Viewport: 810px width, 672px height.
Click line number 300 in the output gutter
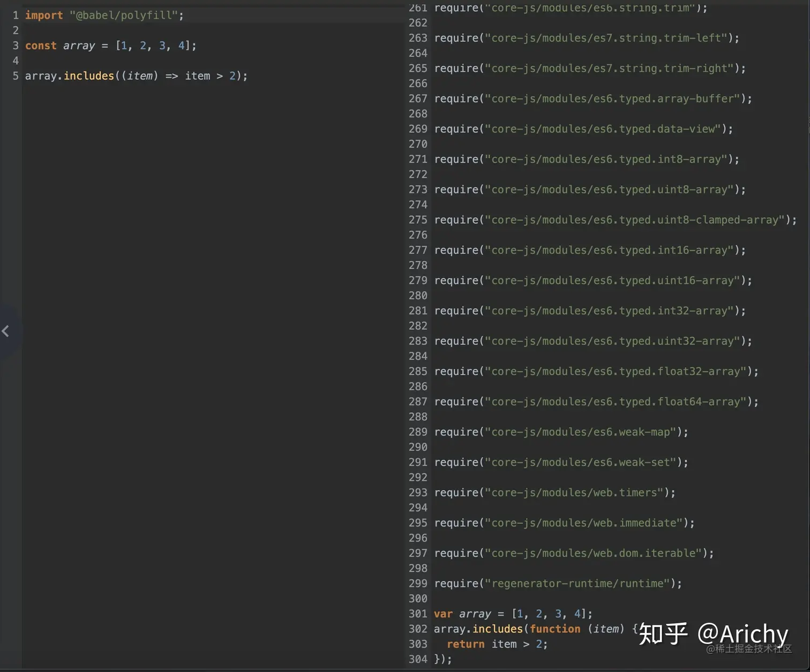[418, 599]
